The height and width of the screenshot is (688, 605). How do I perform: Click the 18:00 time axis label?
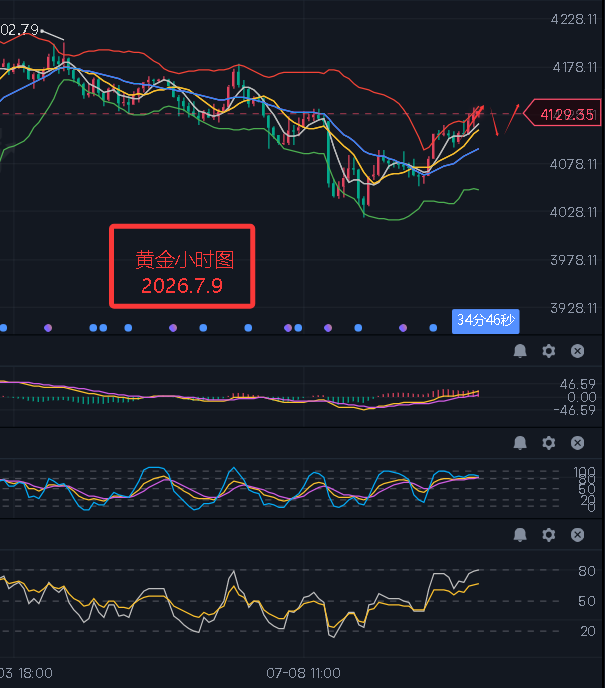pyautogui.click(x=35, y=673)
